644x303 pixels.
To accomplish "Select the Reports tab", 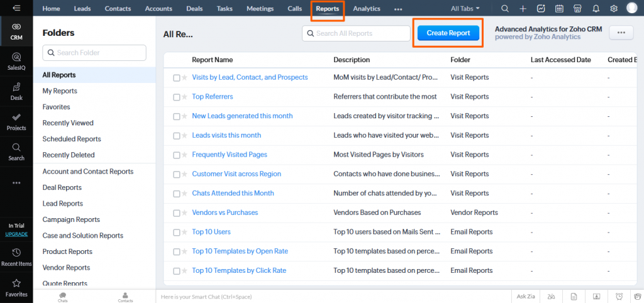I will [x=327, y=8].
